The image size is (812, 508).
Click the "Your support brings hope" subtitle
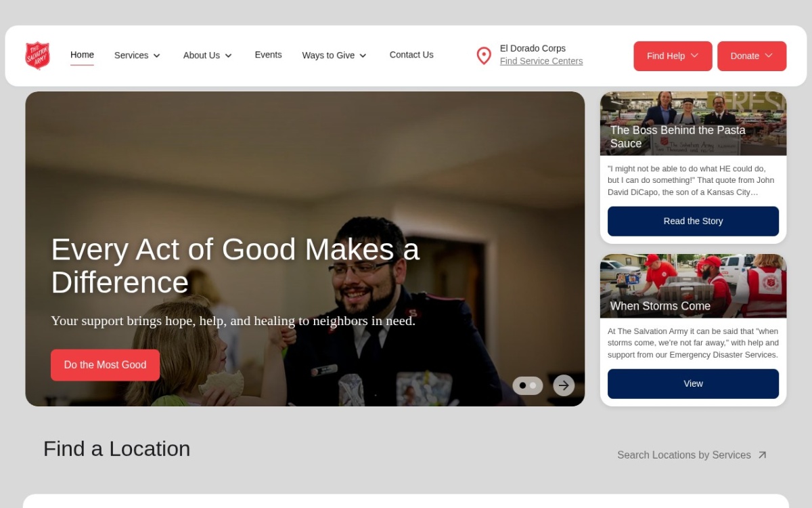click(x=233, y=321)
